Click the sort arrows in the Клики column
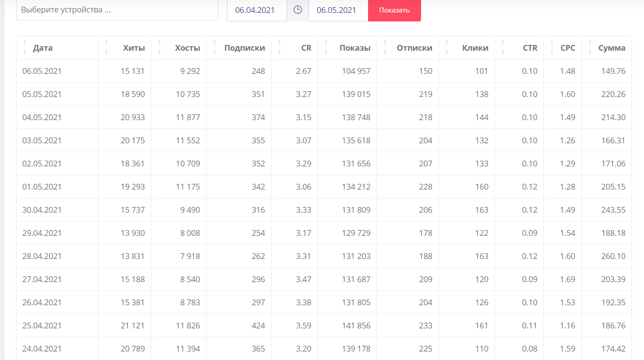The image size is (644, 360). point(447,48)
